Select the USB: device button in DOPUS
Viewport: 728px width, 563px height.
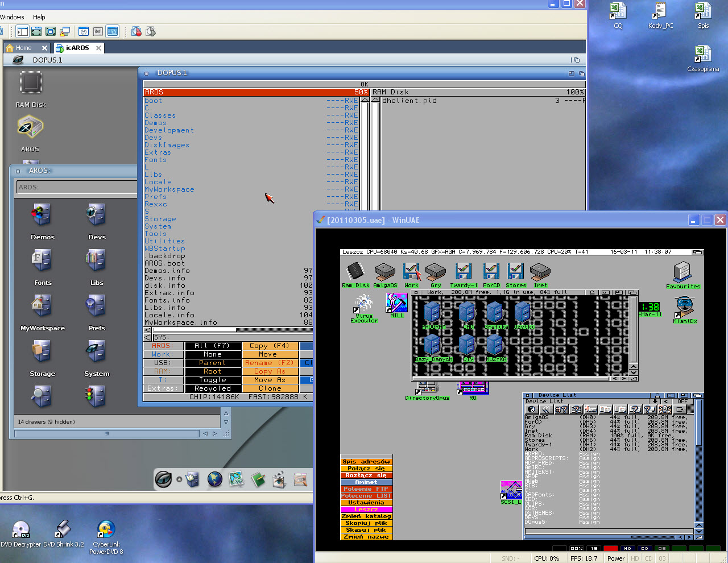pyautogui.click(x=162, y=363)
